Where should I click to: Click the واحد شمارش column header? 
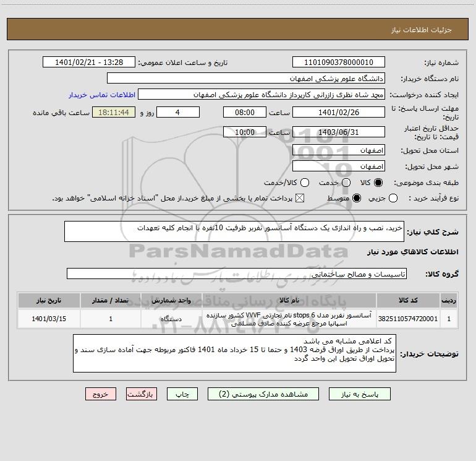[x=171, y=300]
